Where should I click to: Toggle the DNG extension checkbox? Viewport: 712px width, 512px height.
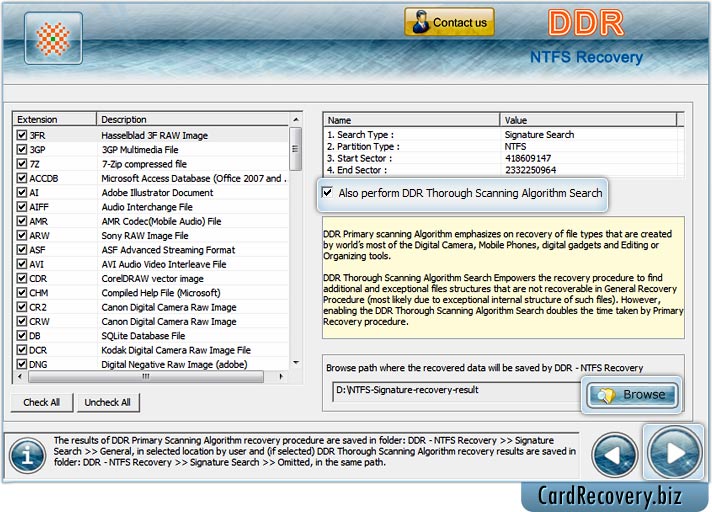21,364
